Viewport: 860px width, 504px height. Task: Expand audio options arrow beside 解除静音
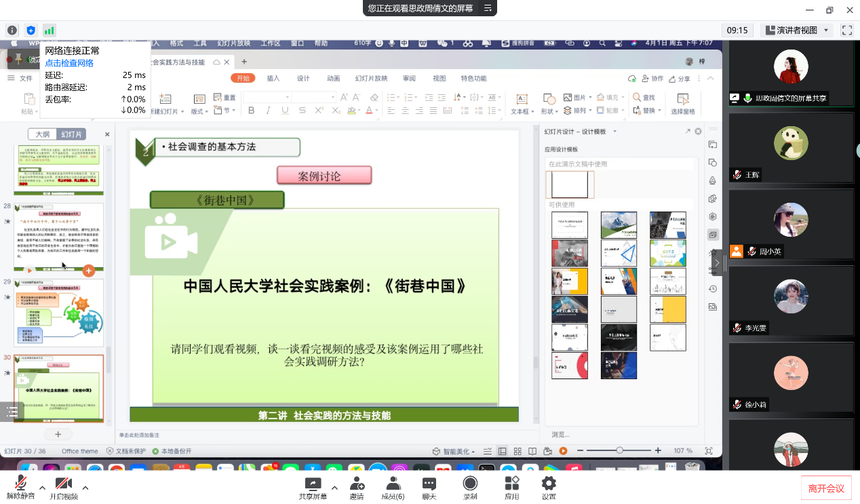click(x=42, y=487)
